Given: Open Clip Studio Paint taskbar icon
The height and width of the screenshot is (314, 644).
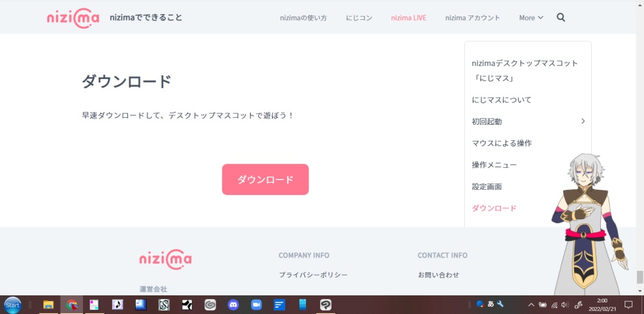Looking at the screenshot, I should tap(326, 304).
